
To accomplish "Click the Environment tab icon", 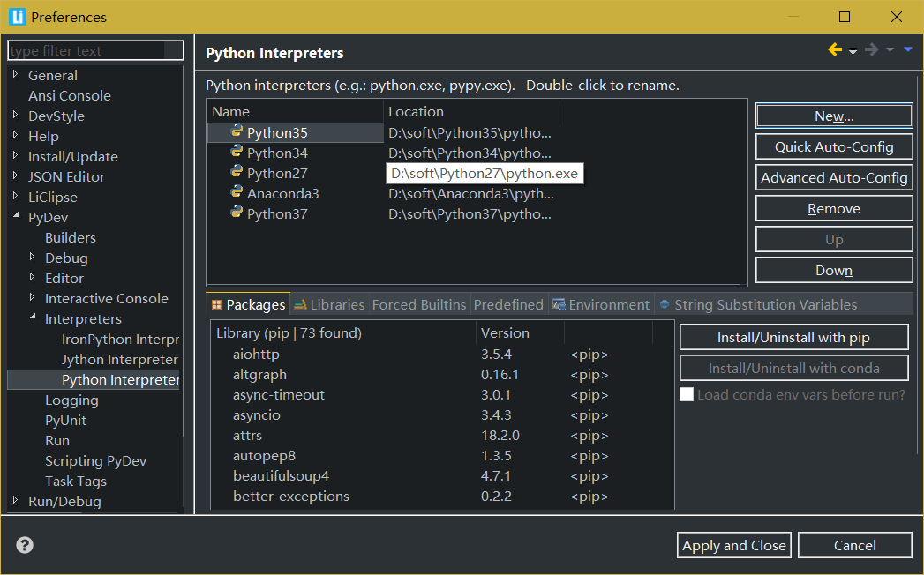I will coord(559,304).
